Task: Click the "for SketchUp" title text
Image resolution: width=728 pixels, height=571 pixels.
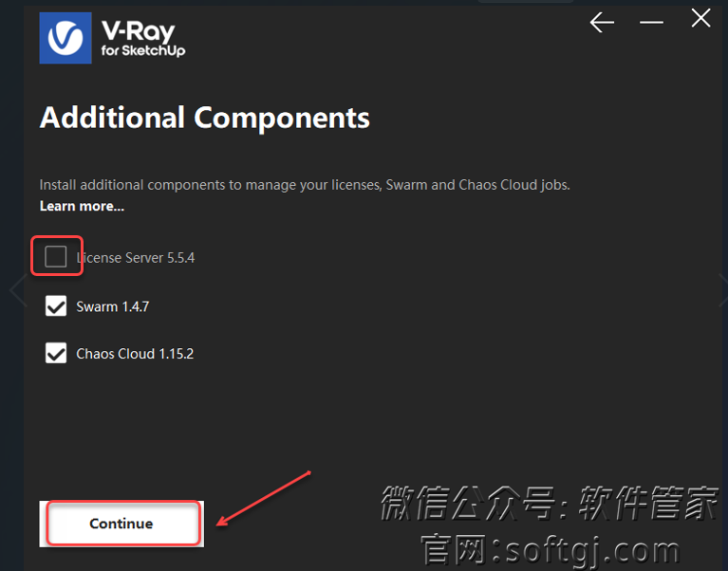Action: (143, 51)
